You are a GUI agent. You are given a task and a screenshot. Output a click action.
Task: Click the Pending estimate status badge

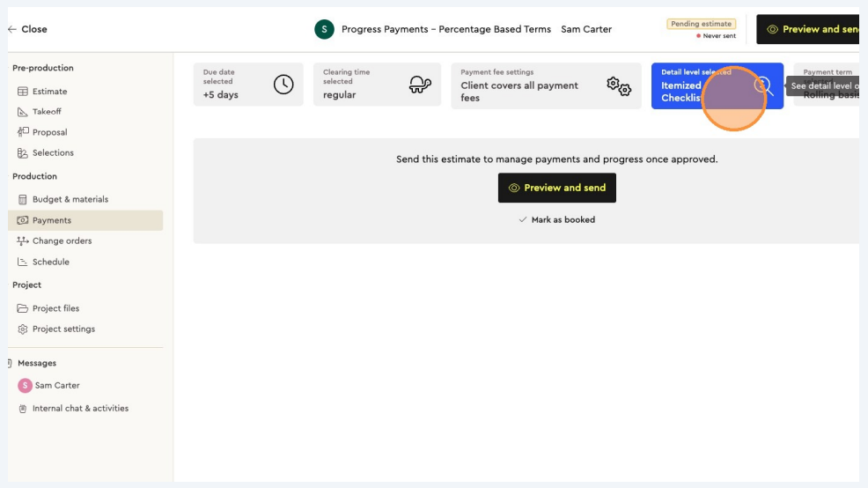point(701,24)
